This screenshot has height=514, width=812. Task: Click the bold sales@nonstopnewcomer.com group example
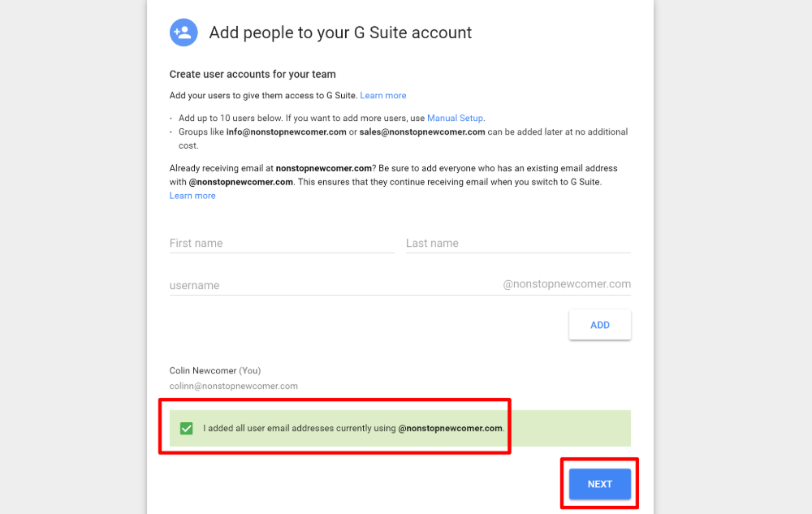pos(422,132)
